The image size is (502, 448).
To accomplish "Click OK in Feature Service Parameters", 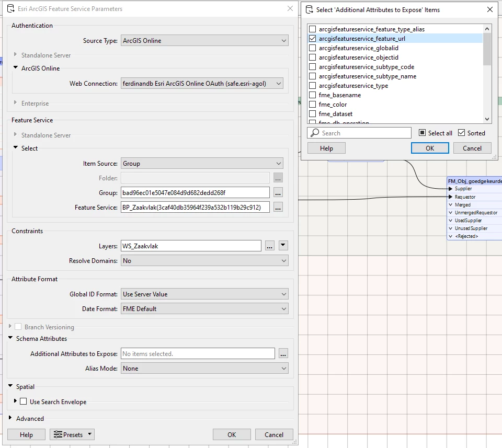I will (x=232, y=434).
